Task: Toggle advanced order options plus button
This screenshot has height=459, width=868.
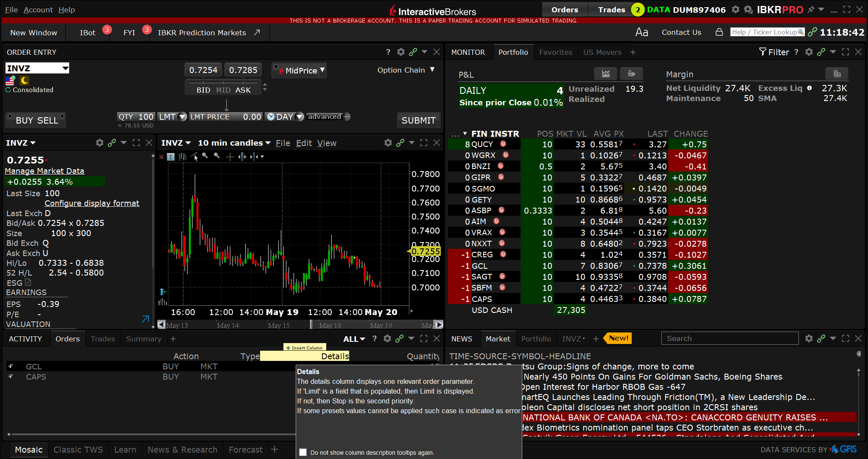Action: [347, 116]
